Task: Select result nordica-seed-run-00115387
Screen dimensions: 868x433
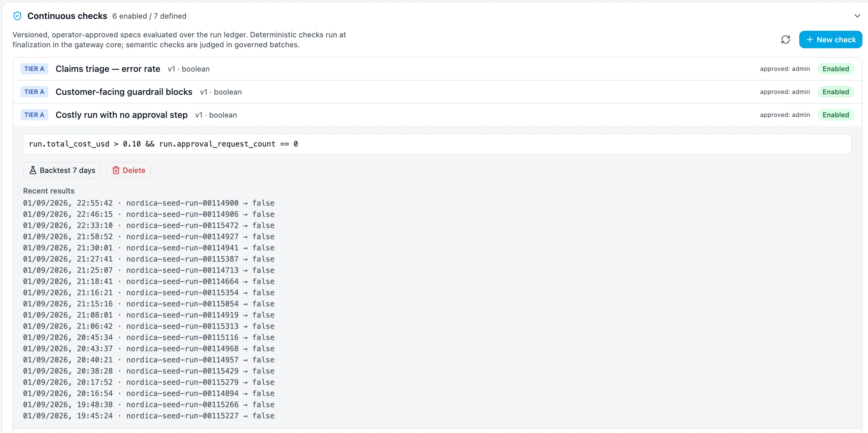Action: pos(149,259)
